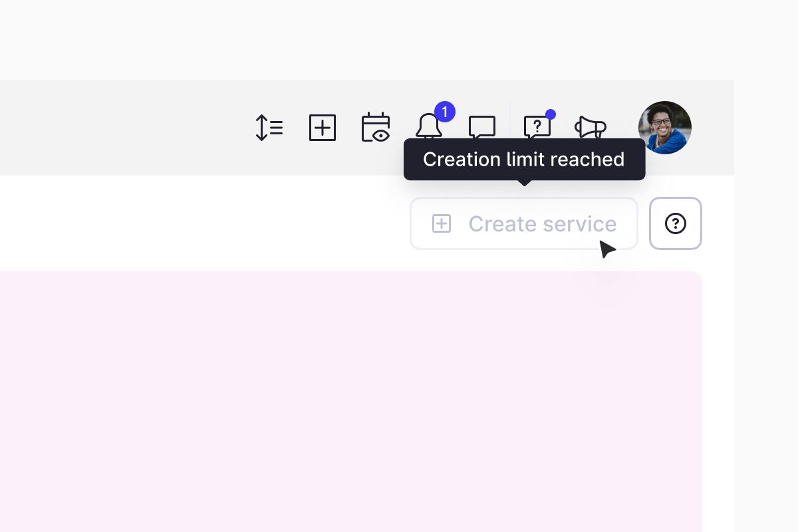Click the megaphone announcements icon

(x=591, y=128)
